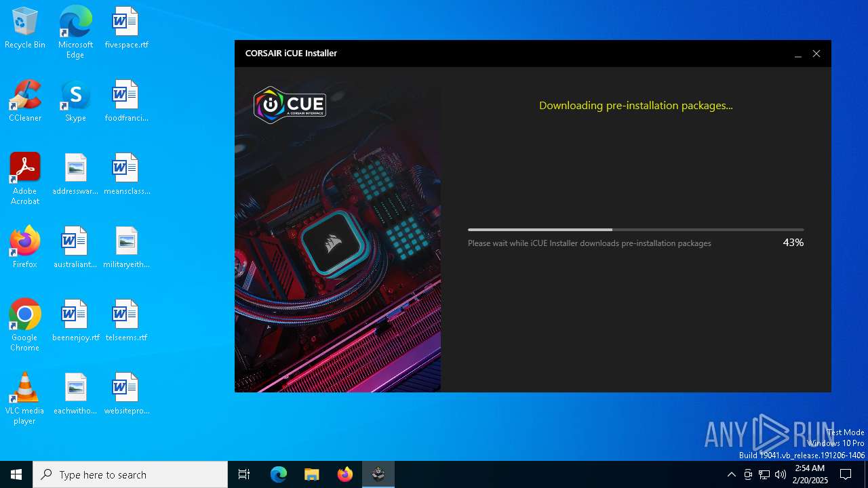Viewport: 868px width, 488px height.
Task: Select the foodfranci... document icon
Action: [x=126, y=102]
